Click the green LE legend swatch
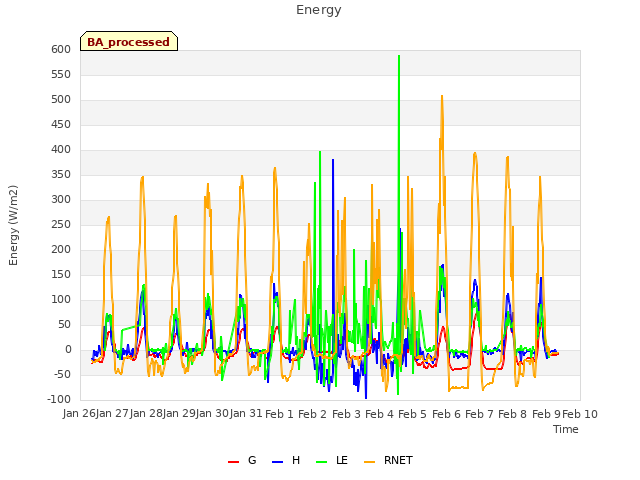640x480 pixels. [322, 462]
